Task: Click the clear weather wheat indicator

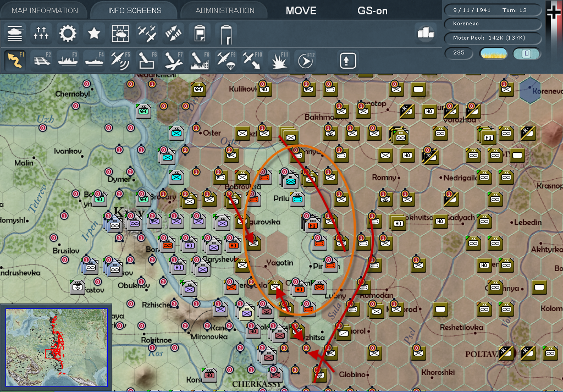Action: click(x=494, y=53)
